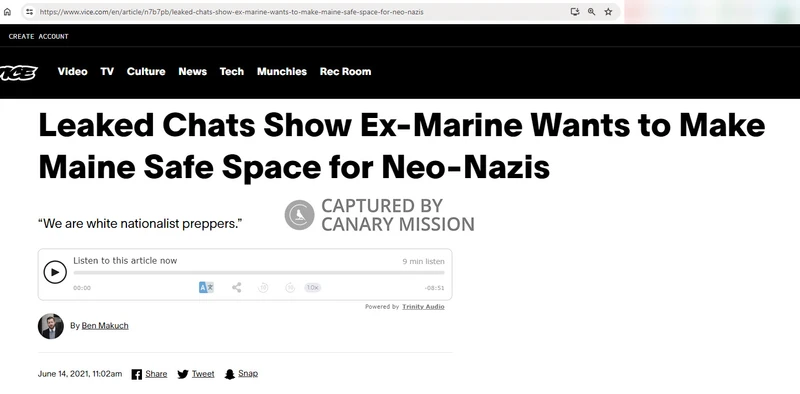Click the audio player share icon
The height and width of the screenshot is (394, 800).
(x=237, y=287)
